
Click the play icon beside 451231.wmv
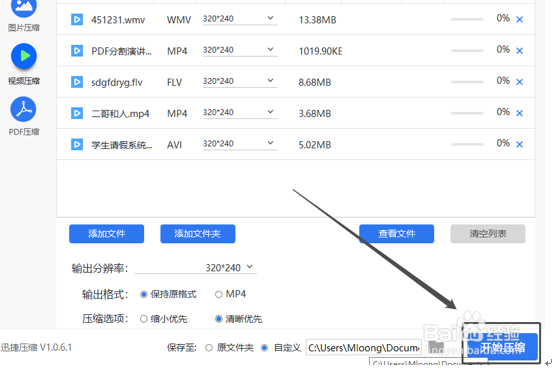click(x=77, y=20)
